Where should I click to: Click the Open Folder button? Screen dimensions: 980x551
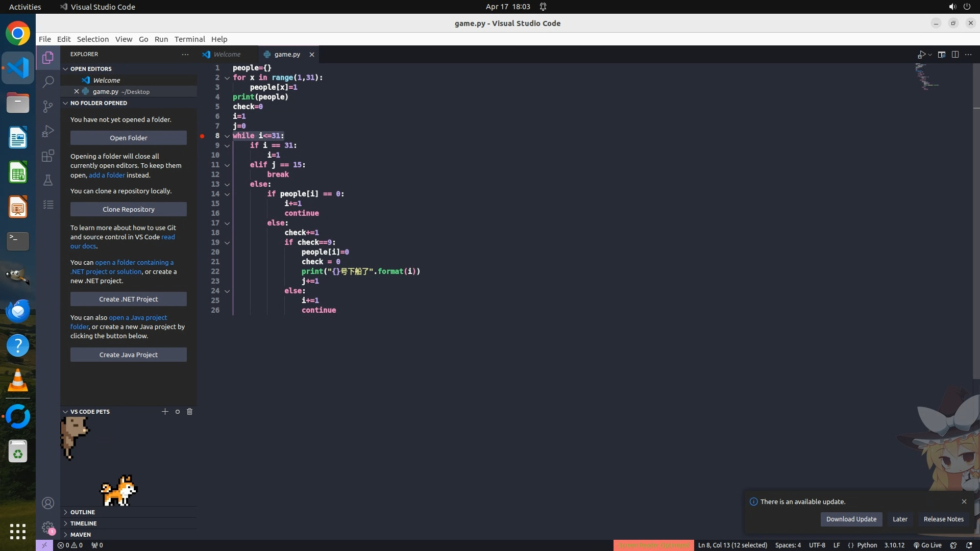tap(128, 138)
